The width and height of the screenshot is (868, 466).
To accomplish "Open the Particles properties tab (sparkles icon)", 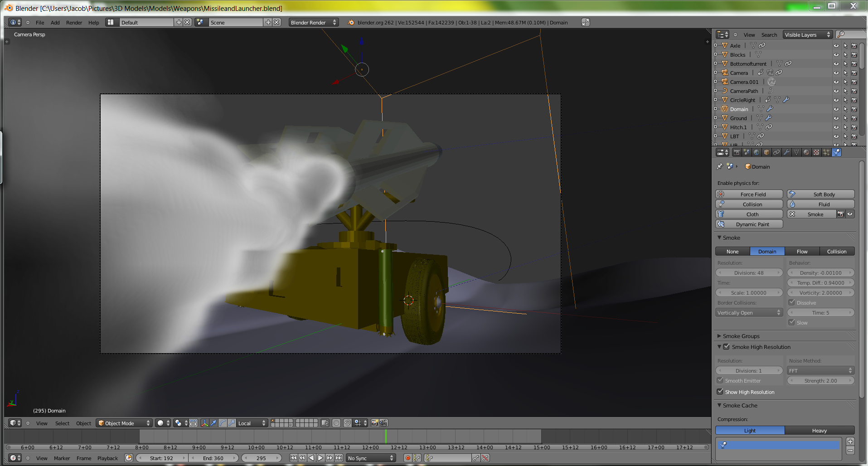I will 826,152.
